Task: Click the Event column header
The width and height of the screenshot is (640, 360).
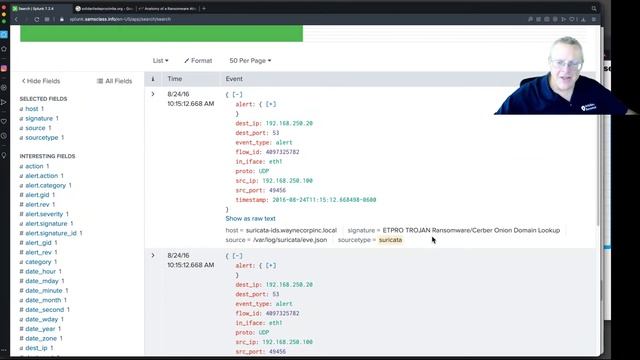Action: (x=234, y=79)
